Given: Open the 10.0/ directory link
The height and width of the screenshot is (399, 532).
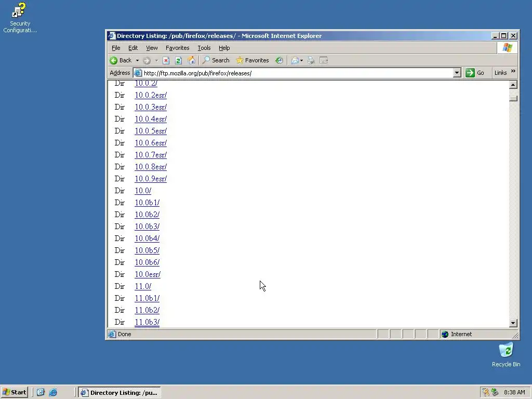Looking at the screenshot, I should pos(143,191).
